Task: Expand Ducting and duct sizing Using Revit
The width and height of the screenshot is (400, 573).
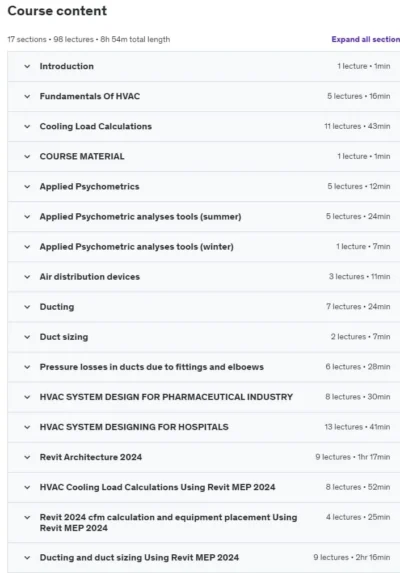Action: click(x=139, y=558)
